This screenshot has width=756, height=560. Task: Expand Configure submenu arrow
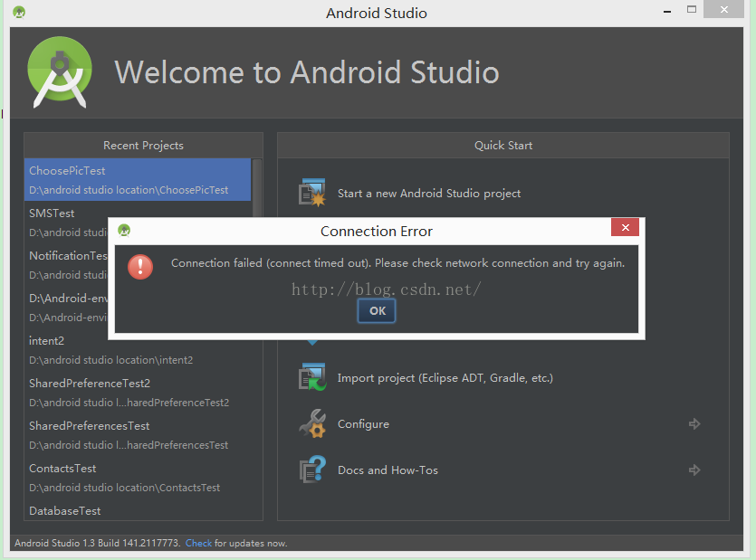(x=694, y=424)
